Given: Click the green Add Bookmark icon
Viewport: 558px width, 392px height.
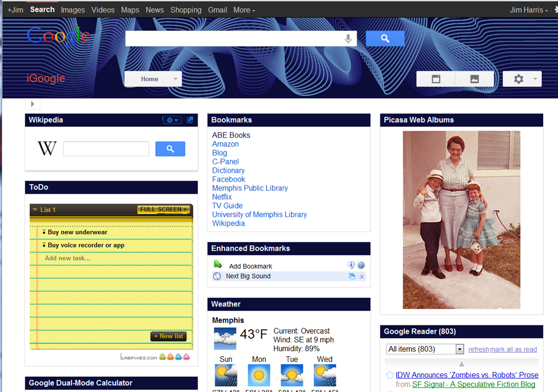Looking at the screenshot, I should tap(218, 265).
